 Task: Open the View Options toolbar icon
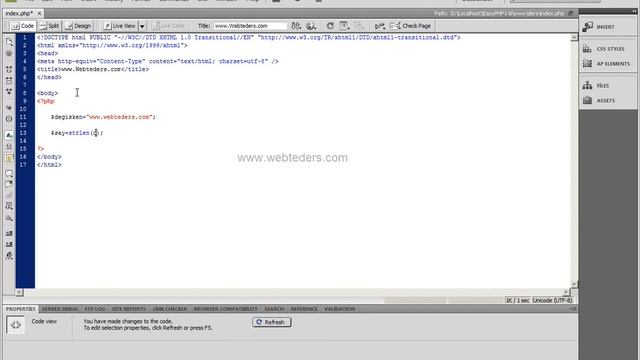pyautogui.click(x=344, y=26)
